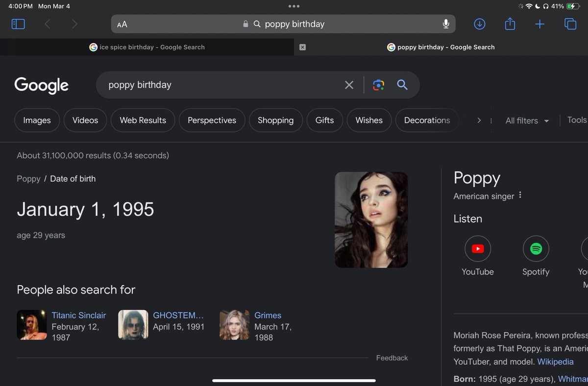Screen dimensions: 588x386
Task: Select the poppy birthday tab
Action: 441,47
